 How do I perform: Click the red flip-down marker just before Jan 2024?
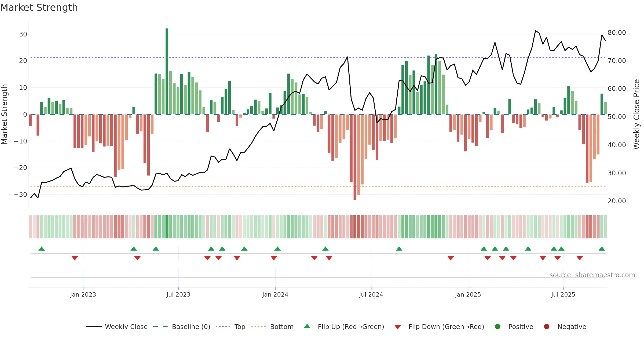(274, 258)
